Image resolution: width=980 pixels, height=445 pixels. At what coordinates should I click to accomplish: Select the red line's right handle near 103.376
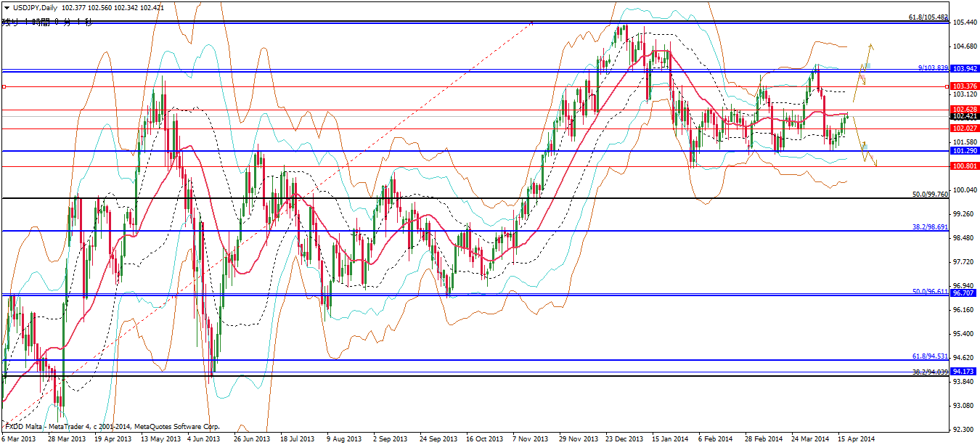pos(947,86)
